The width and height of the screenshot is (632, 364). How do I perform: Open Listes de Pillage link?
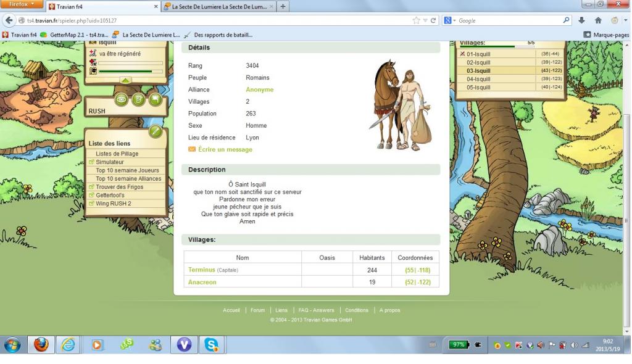pyautogui.click(x=117, y=154)
